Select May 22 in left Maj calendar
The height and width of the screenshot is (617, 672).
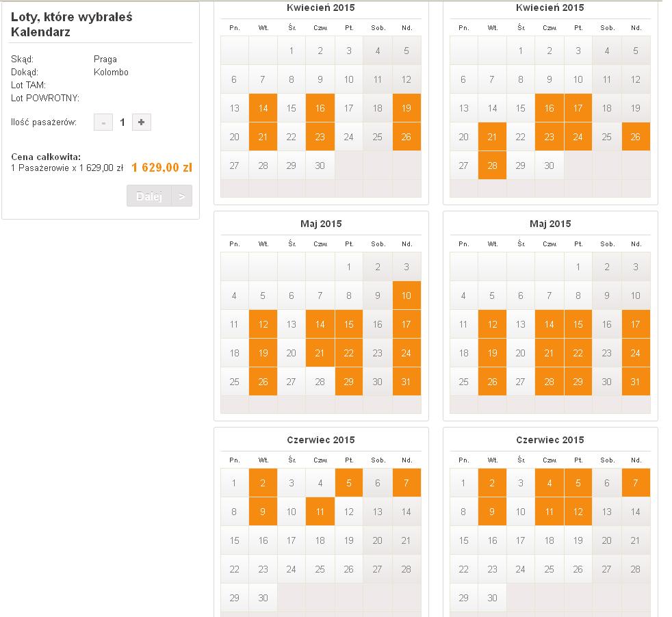(349, 353)
